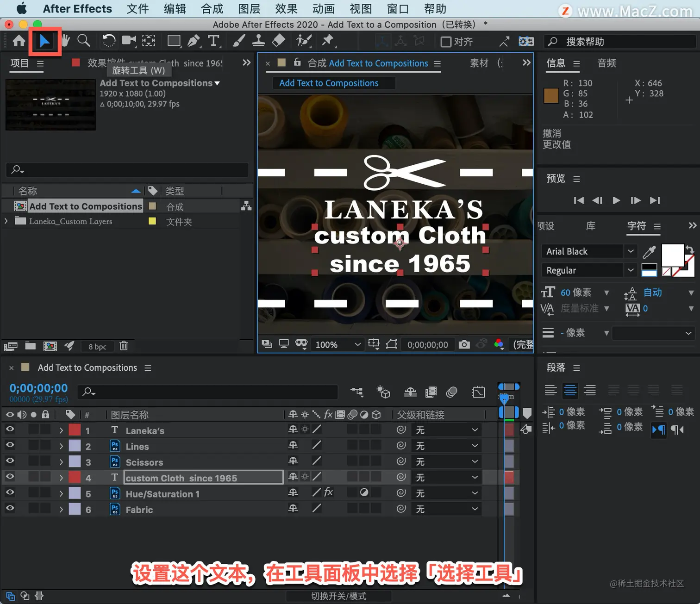Select the Selection tool arrow icon
The width and height of the screenshot is (700, 604).
click(44, 41)
